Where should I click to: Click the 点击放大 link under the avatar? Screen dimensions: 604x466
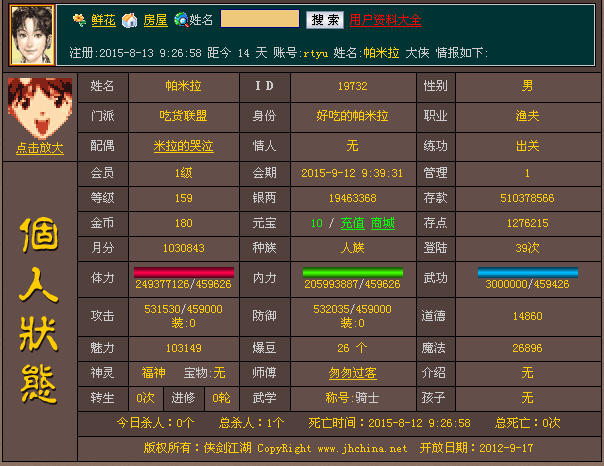[x=40, y=148]
